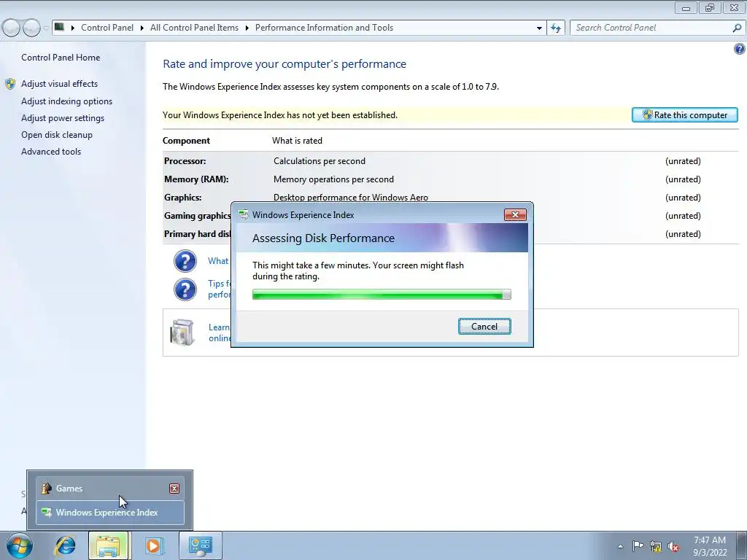
Task: Click the question icon next to 'Tips' link
Action: point(185,289)
